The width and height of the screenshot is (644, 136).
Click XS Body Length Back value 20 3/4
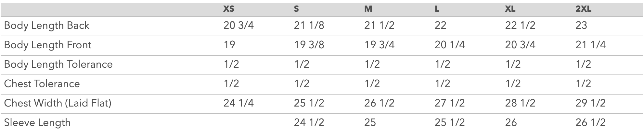[x=238, y=26]
